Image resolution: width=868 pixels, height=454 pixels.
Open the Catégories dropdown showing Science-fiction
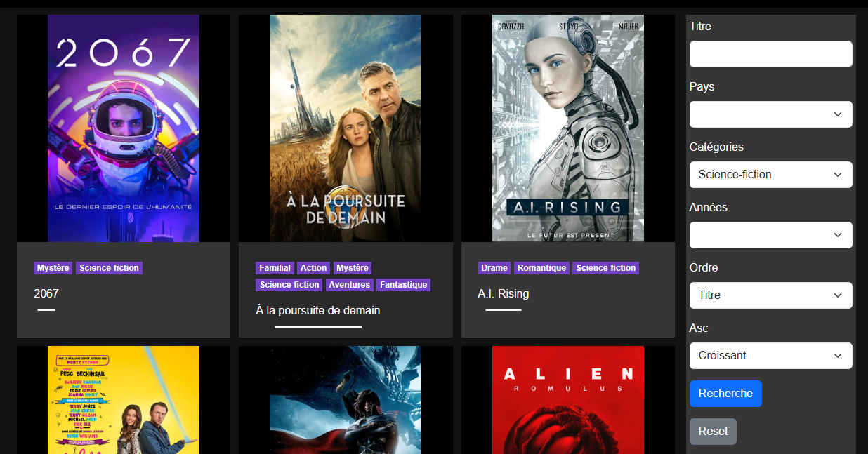coord(771,175)
